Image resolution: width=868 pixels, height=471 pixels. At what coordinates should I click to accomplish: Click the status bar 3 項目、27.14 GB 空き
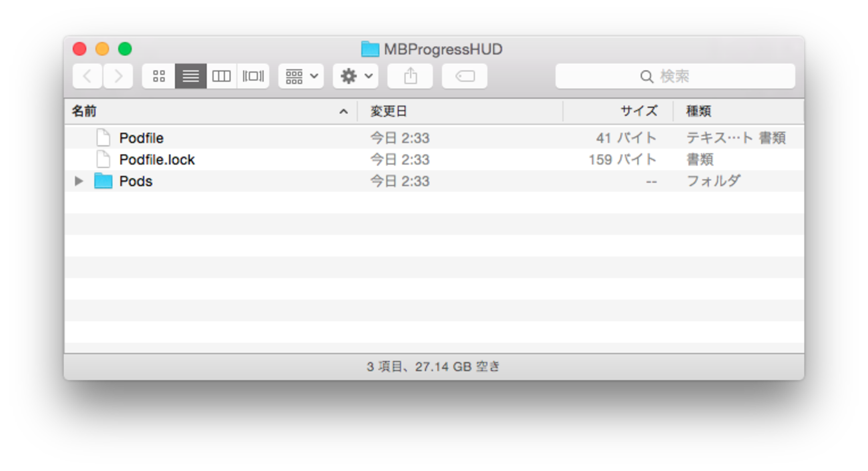[x=434, y=366]
